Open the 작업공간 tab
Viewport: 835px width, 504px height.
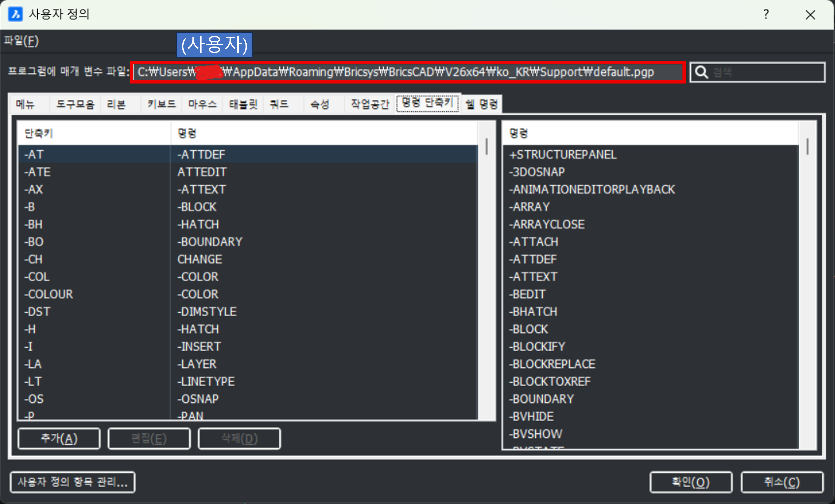(x=370, y=104)
